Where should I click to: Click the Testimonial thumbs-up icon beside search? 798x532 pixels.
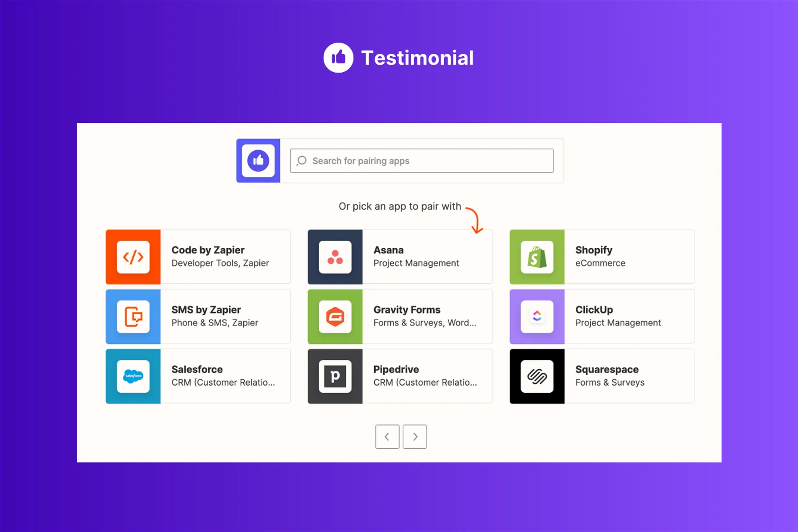point(258,160)
